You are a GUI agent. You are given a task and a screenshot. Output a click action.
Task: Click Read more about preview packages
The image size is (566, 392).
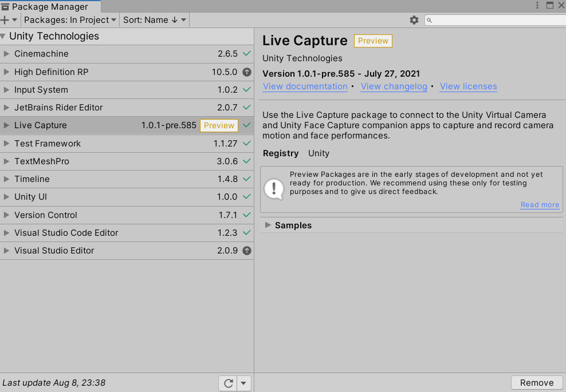coord(540,205)
